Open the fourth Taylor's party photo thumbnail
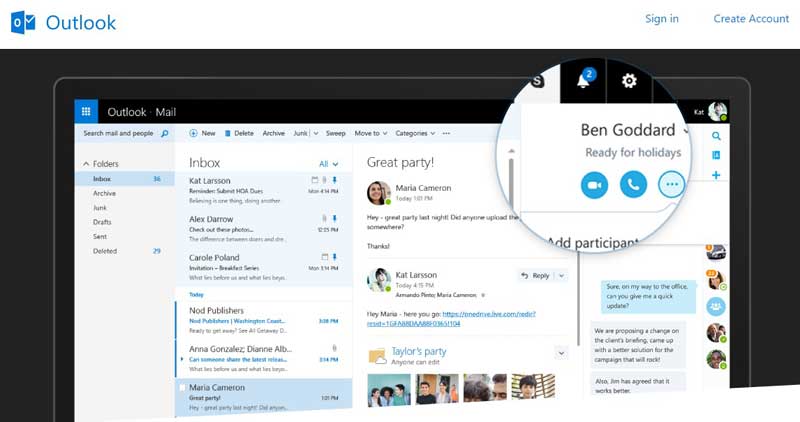 533,386
